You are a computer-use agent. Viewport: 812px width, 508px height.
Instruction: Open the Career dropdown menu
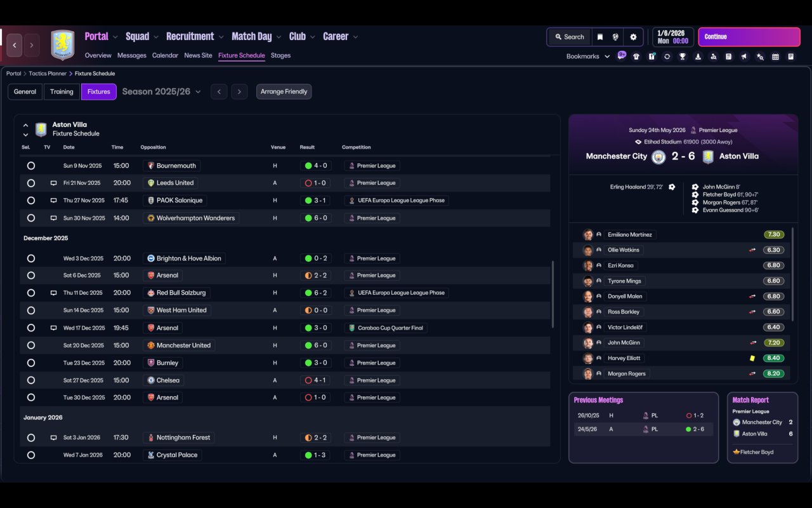pyautogui.click(x=341, y=37)
